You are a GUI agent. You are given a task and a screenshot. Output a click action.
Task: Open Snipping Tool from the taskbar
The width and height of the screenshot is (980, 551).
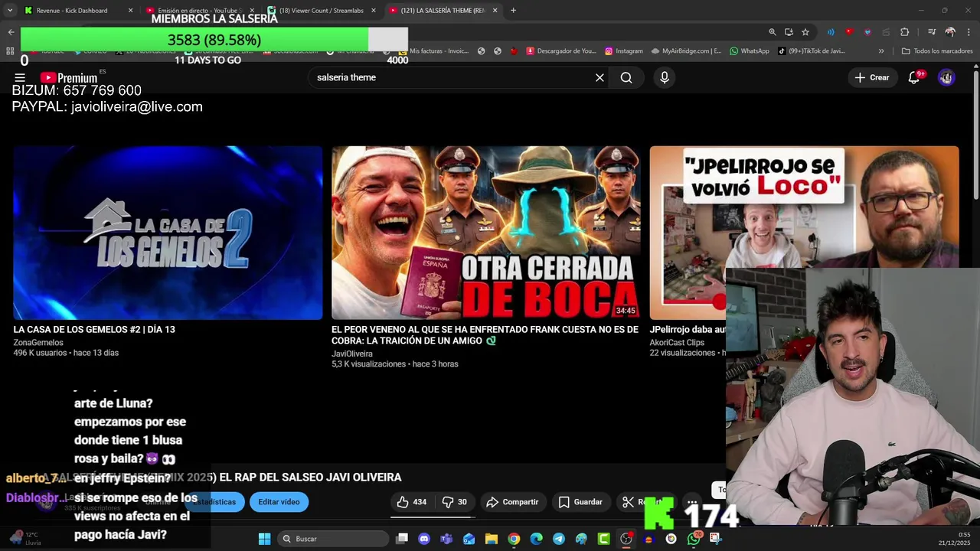pyautogui.click(x=715, y=539)
